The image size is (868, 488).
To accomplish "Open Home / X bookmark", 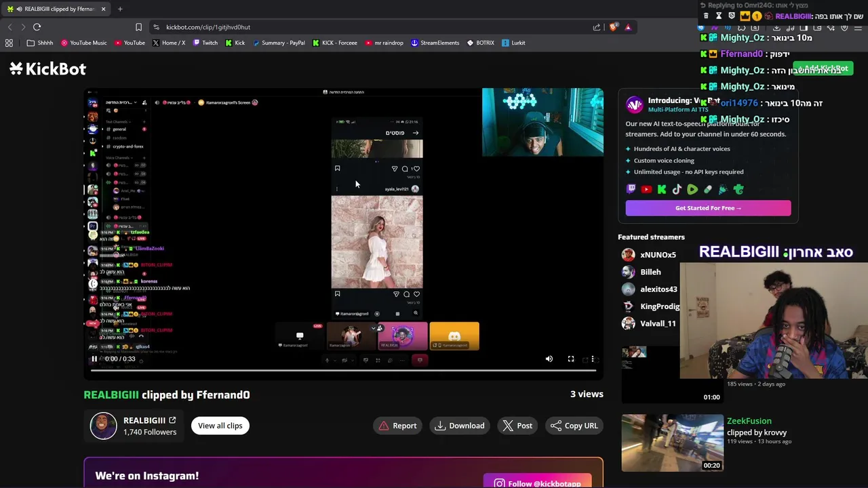I will tap(168, 43).
